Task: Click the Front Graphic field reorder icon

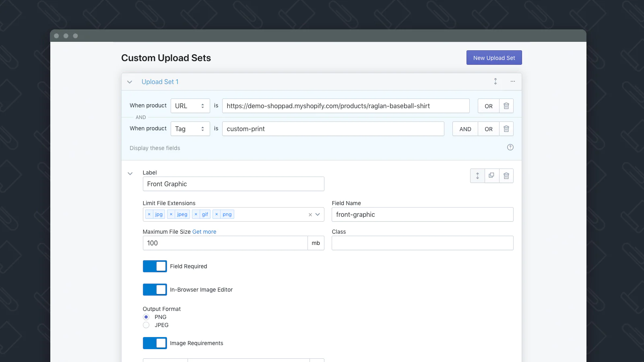Action: tap(477, 176)
